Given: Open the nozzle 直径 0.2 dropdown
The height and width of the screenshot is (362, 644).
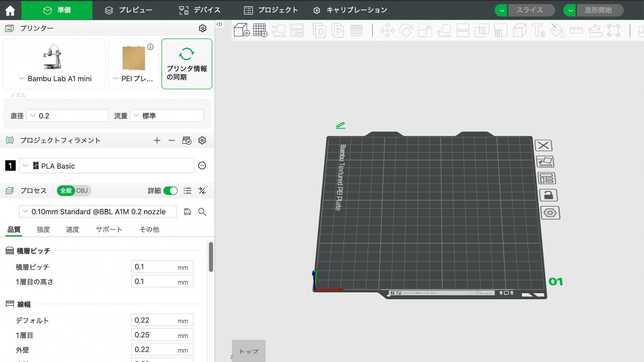Looking at the screenshot, I should point(67,116).
